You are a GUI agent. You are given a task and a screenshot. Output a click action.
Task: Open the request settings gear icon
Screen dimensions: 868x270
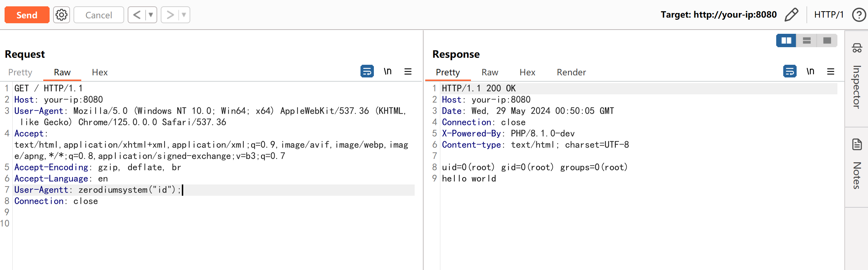point(62,15)
